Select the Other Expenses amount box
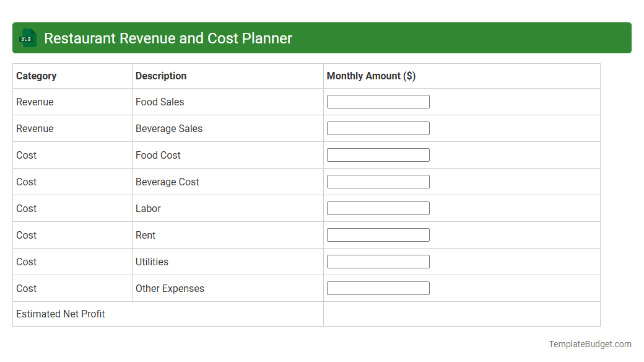This screenshot has width=644, height=362. [x=378, y=288]
